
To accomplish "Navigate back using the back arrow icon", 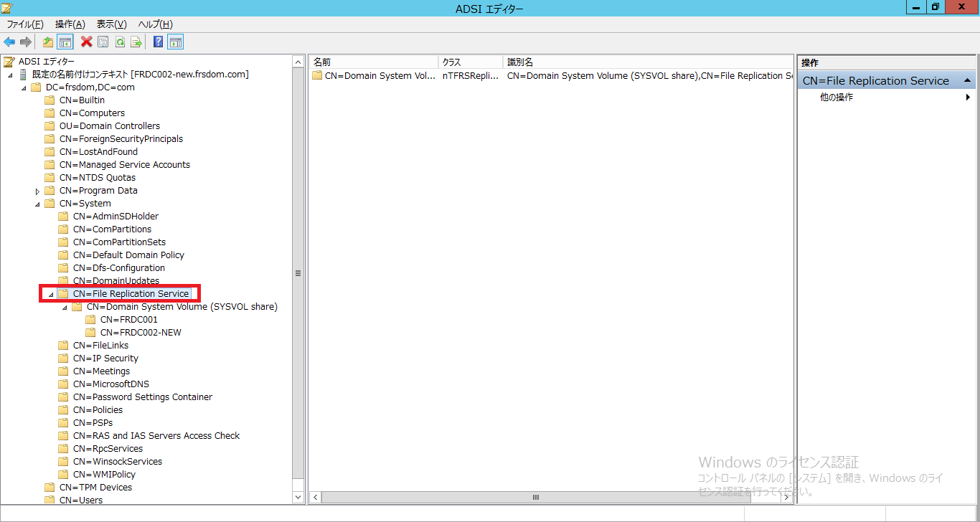I will pyautogui.click(x=9, y=42).
